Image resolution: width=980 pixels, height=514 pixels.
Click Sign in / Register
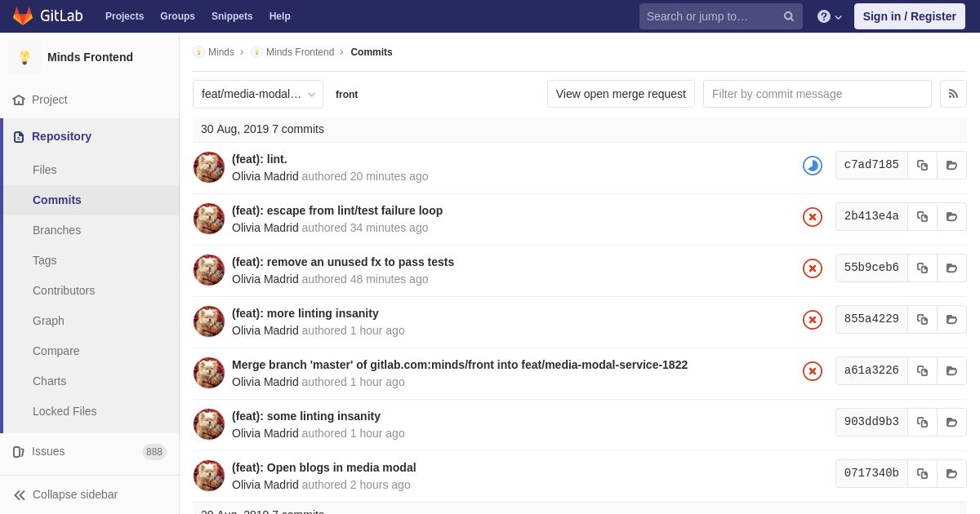(x=910, y=16)
